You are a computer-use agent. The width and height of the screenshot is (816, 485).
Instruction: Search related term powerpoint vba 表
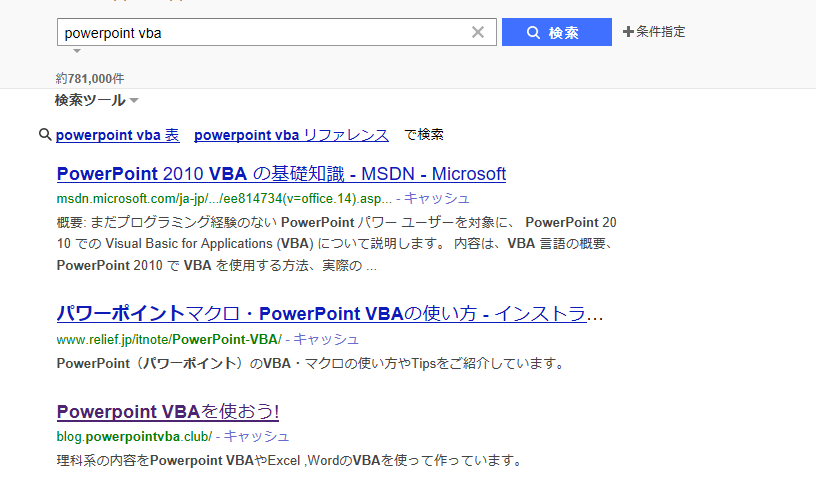(118, 135)
